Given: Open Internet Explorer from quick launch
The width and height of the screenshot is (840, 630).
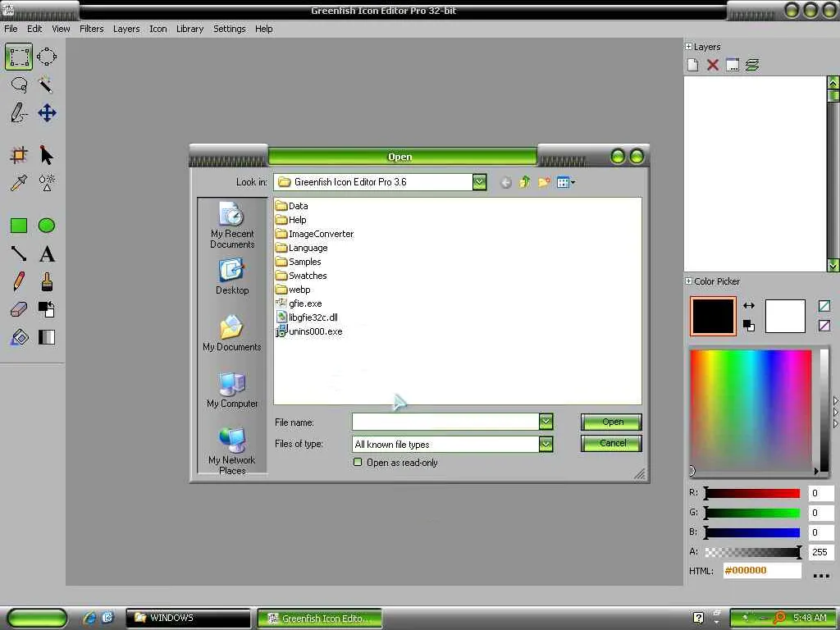Looking at the screenshot, I should pos(89,618).
